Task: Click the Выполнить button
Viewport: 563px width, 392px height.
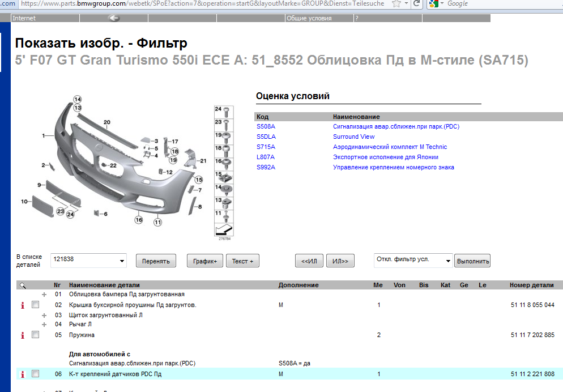Action: pyautogui.click(x=472, y=261)
